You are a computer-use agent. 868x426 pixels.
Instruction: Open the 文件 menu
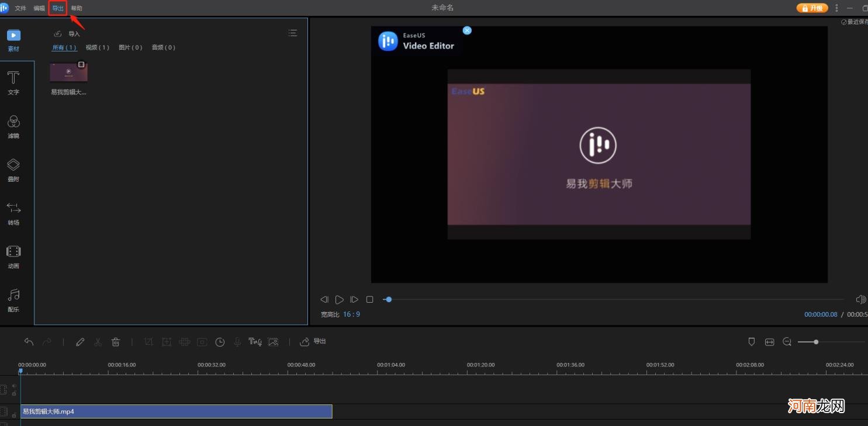[x=20, y=8]
